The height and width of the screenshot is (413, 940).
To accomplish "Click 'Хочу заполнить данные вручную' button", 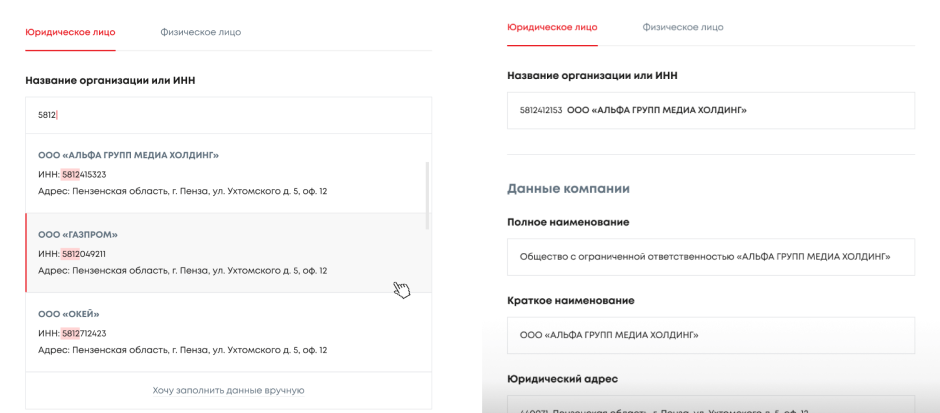I will (x=228, y=390).
